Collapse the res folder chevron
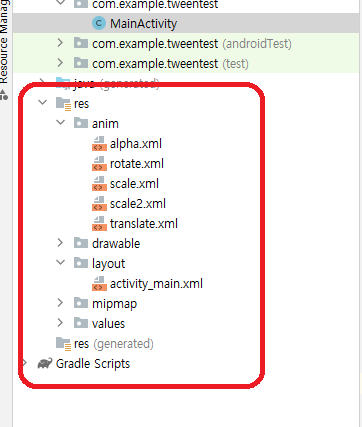 click(43, 103)
